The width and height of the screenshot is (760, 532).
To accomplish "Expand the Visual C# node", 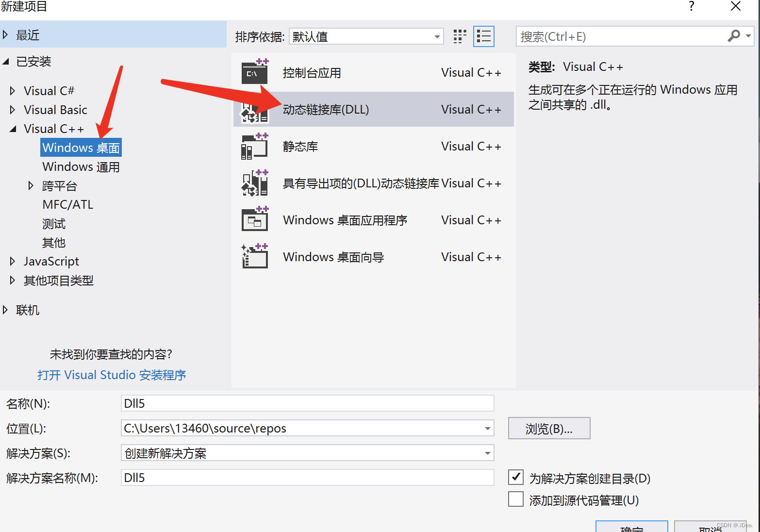I will [13, 91].
